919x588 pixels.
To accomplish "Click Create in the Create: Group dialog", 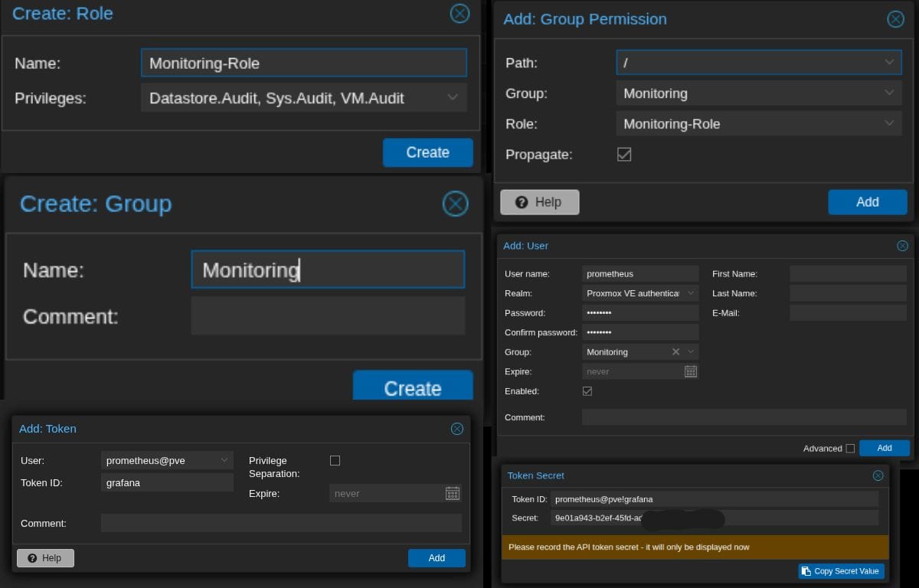I will pyautogui.click(x=413, y=385).
